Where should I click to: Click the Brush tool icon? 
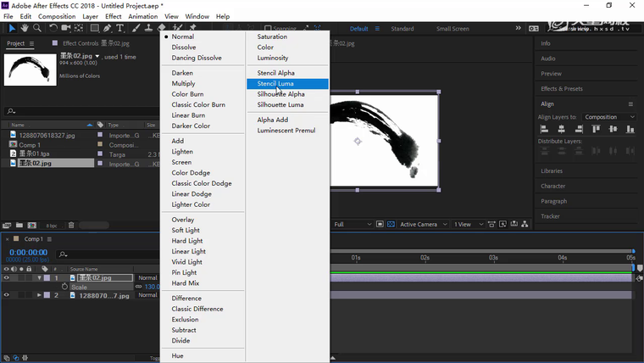point(136,28)
